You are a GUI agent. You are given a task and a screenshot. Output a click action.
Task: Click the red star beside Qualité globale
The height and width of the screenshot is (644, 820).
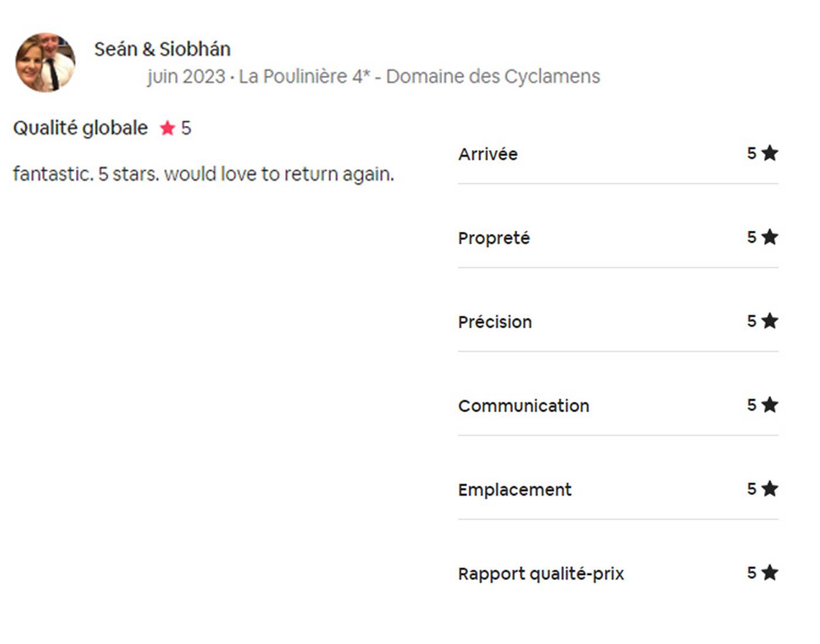pos(168,128)
